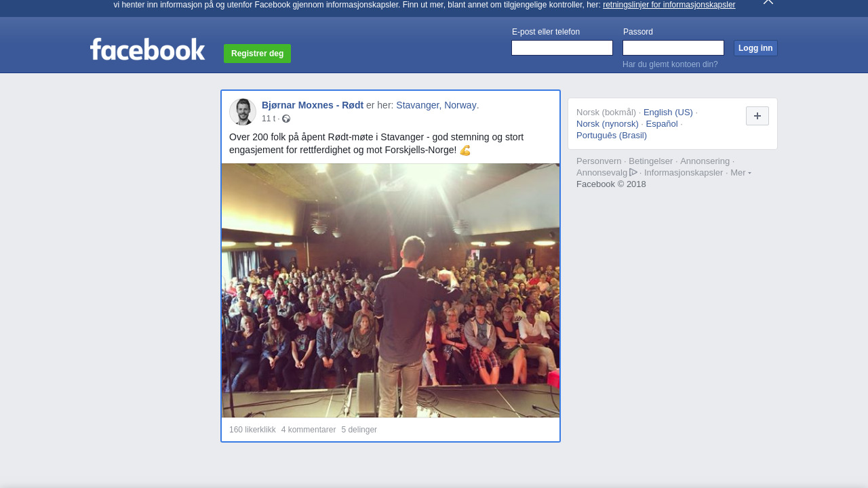Click the Norsk (bokmål) language text
The height and width of the screenshot is (488, 868).
(606, 113)
